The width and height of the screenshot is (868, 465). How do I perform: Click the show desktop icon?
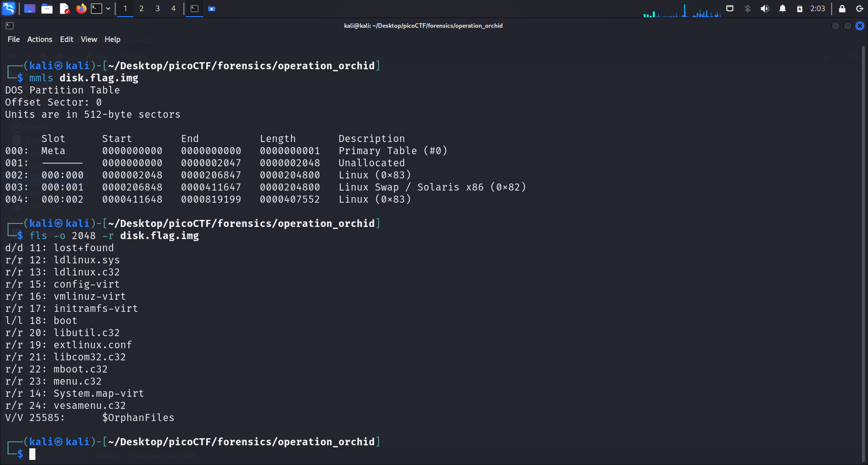30,9
